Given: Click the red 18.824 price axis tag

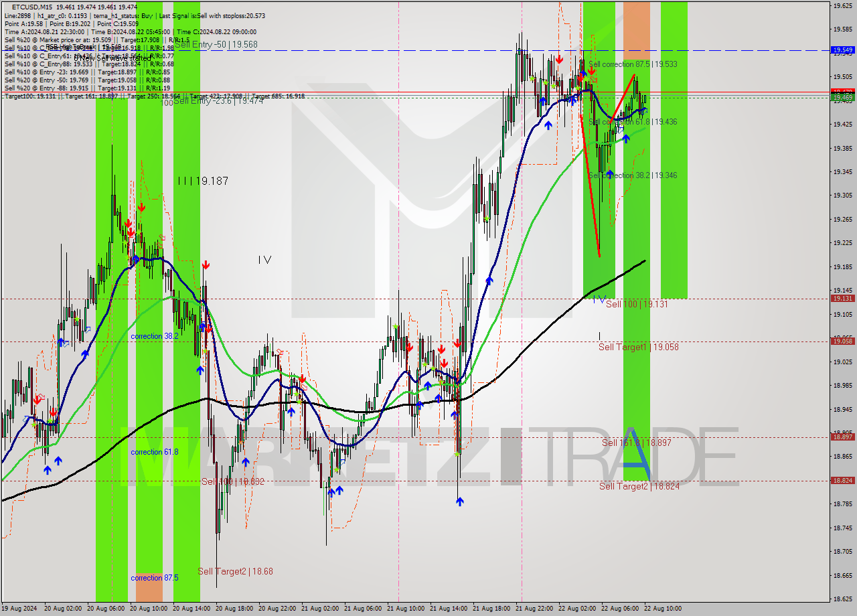Looking at the screenshot, I should coord(842,481).
